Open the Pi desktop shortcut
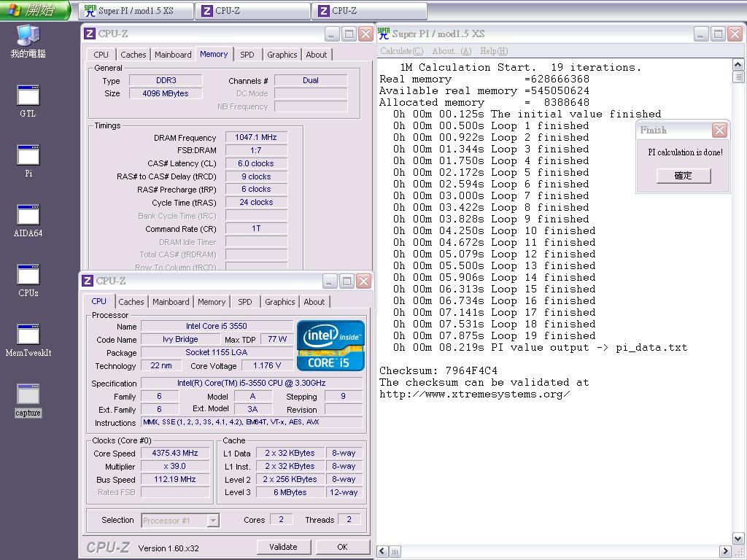Viewport: 747px width, 560px height. (28, 161)
